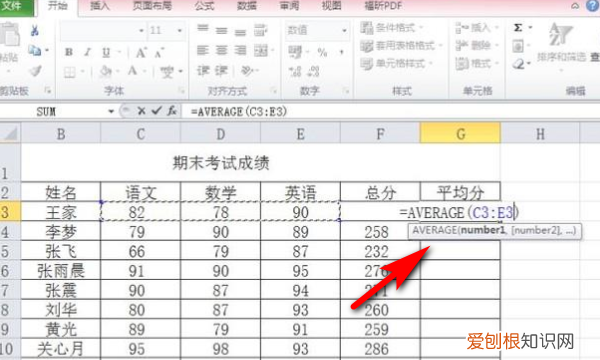Open the cell borders icon
This screenshot has height=360, width=600.
coord(70,72)
